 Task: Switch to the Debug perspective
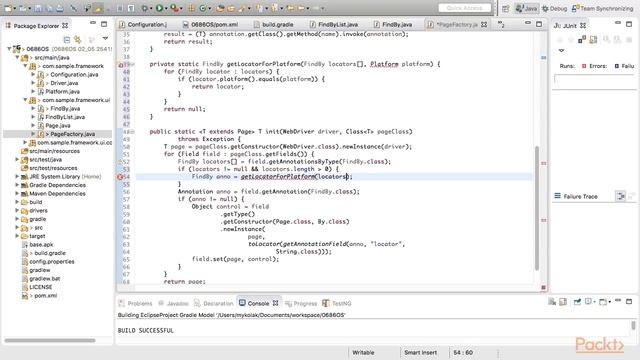tap(554, 8)
